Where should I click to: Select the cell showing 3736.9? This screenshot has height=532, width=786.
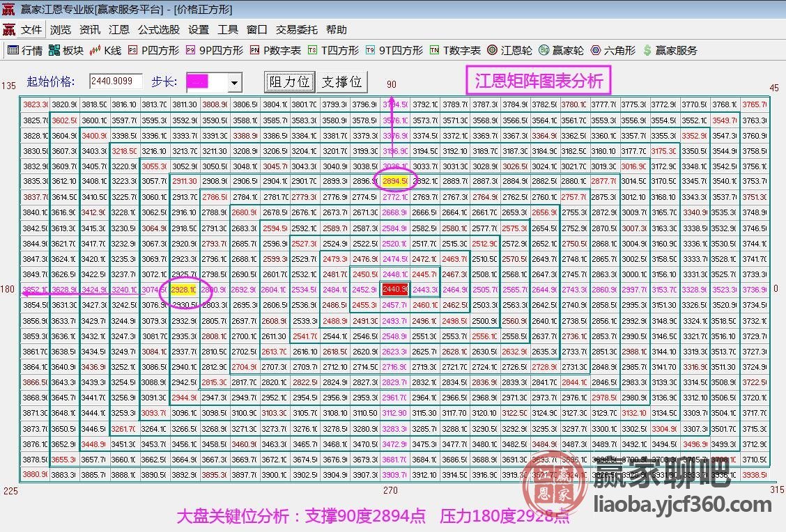pos(755,290)
